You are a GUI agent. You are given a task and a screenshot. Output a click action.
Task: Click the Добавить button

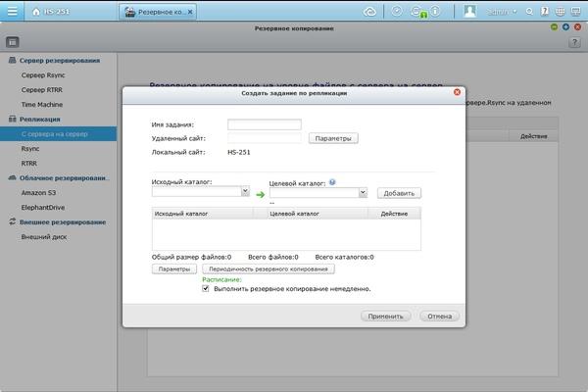(x=399, y=193)
